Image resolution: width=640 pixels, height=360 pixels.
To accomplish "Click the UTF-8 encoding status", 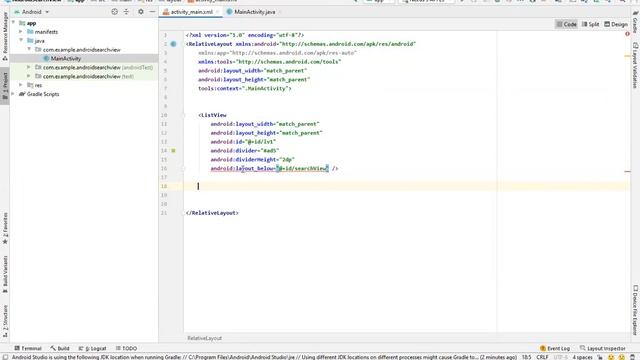I will coord(560,357).
